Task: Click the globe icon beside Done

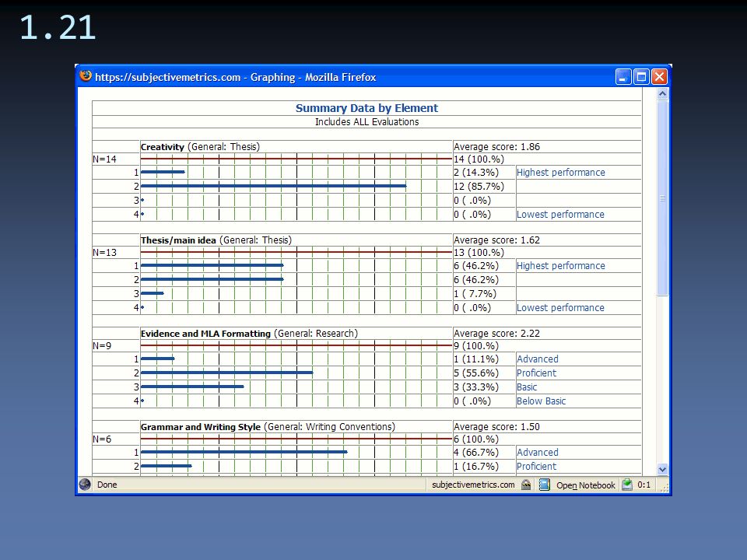Action: tap(86, 485)
